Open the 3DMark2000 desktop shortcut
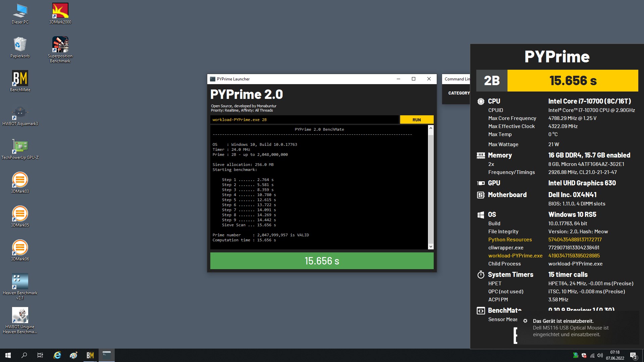The height and width of the screenshot is (362, 644). (x=60, y=14)
